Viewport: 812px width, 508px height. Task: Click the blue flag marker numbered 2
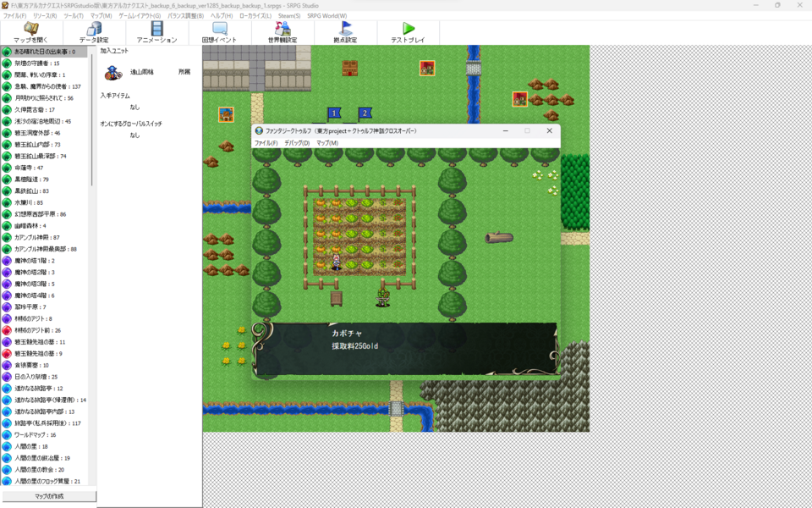(365, 113)
